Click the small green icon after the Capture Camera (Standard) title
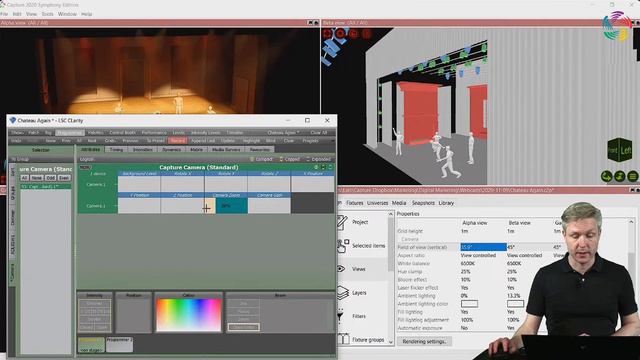 coord(316,167)
